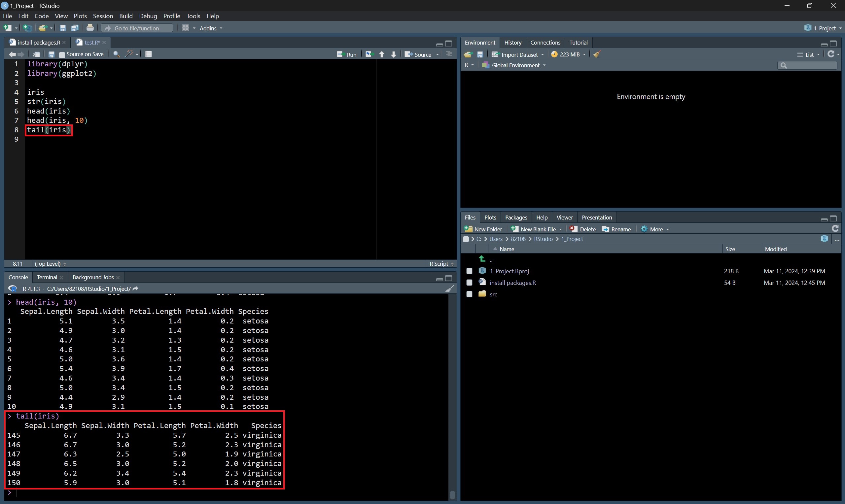Open the Import Dataset dropdown
This screenshot has height=504, width=845.
click(518, 54)
